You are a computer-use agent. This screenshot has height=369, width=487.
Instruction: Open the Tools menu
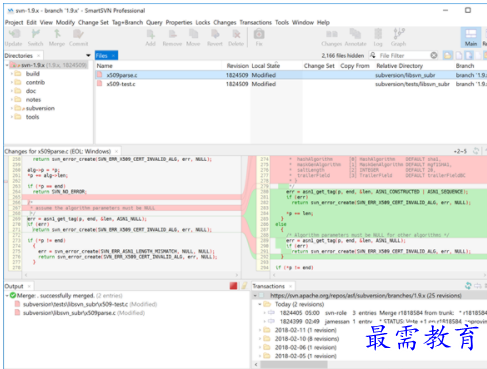(282, 22)
